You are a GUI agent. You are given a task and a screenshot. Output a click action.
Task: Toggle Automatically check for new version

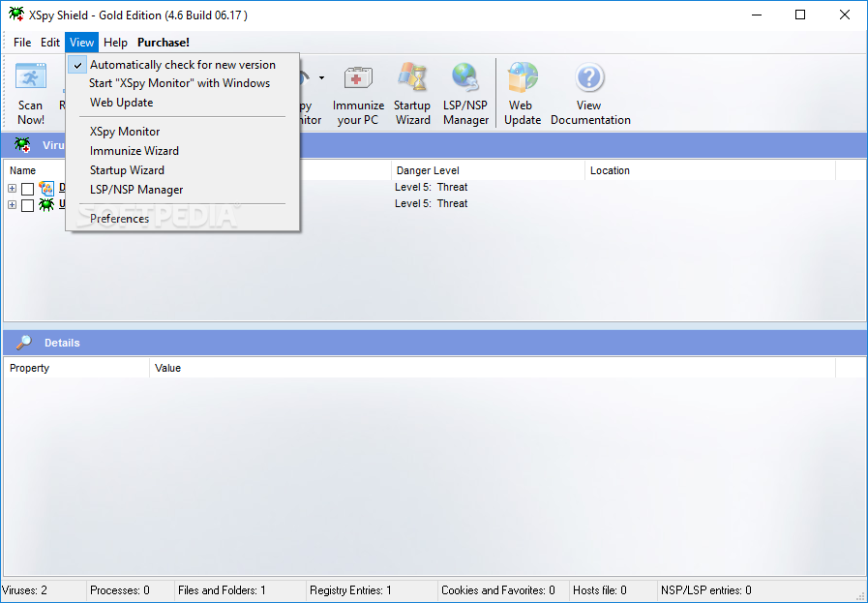183,65
